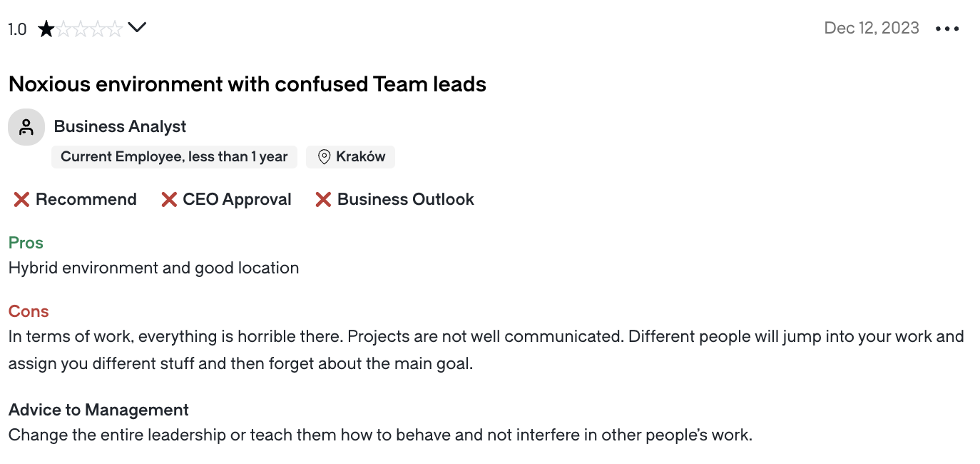Click the filled first star rating icon
Viewport: 980px width, 464px height.
click(46, 29)
